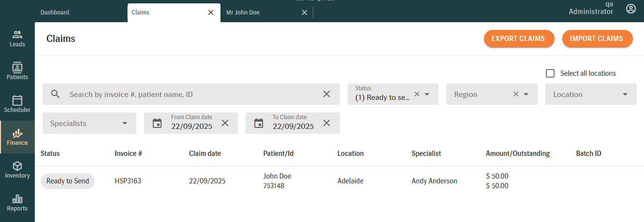Go to Patients in the sidebar
The width and height of the screenshot is (644, 222).
(17, 71)
